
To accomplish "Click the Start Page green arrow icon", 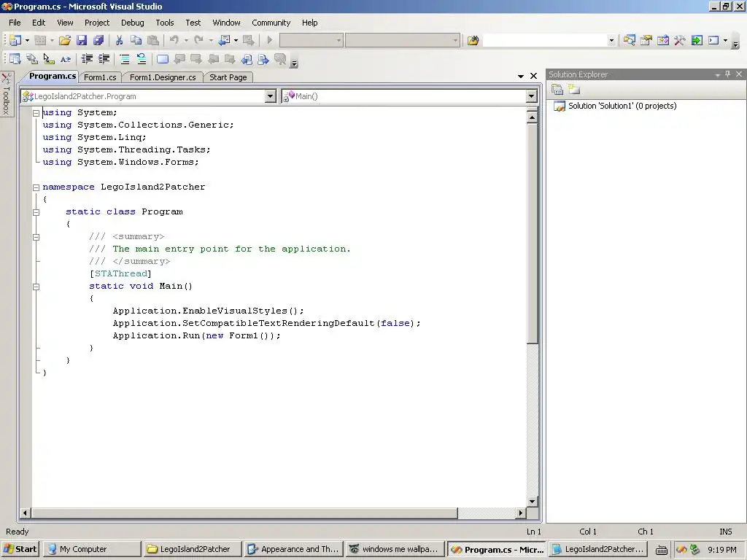I will tap(697, 41).
